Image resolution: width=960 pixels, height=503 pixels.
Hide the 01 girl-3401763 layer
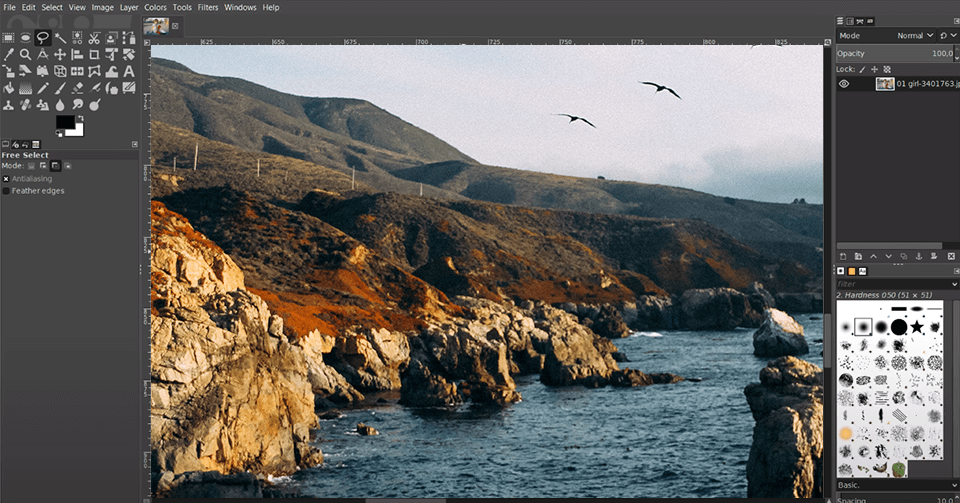tap(844, 84)
